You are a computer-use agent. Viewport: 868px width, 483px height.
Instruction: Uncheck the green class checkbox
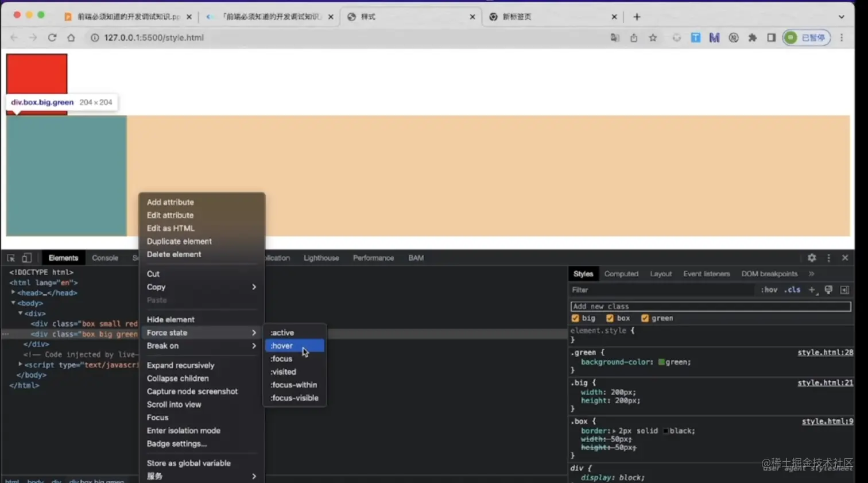coord(645,318)
